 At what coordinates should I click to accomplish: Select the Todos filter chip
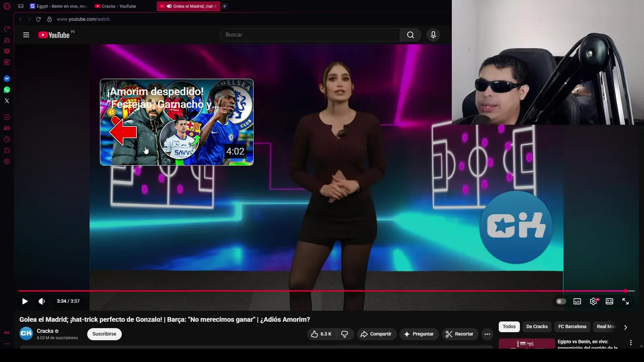click(509, 327)
